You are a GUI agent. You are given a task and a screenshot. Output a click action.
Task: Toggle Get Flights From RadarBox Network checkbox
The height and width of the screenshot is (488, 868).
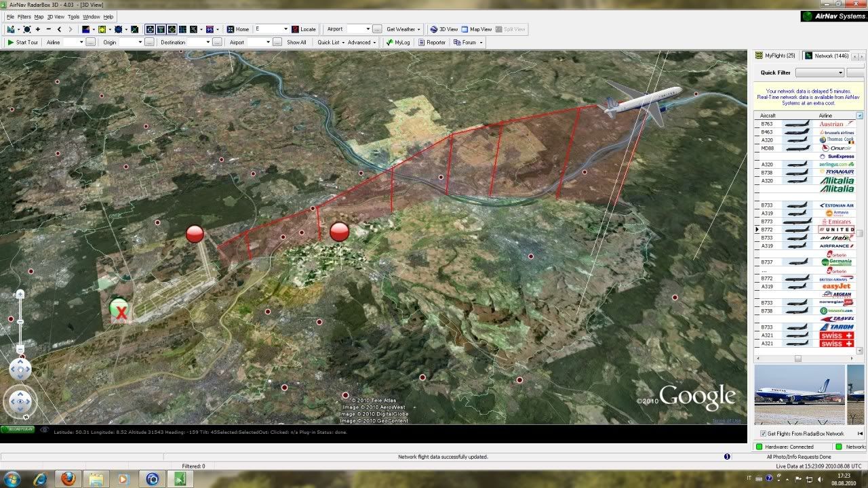(763, 434)
